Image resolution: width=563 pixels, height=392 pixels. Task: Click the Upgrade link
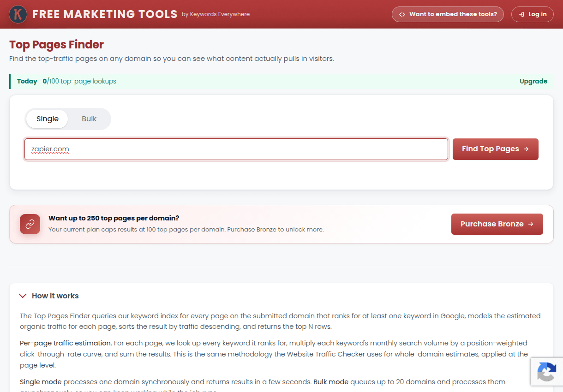[x=533, y=81]
